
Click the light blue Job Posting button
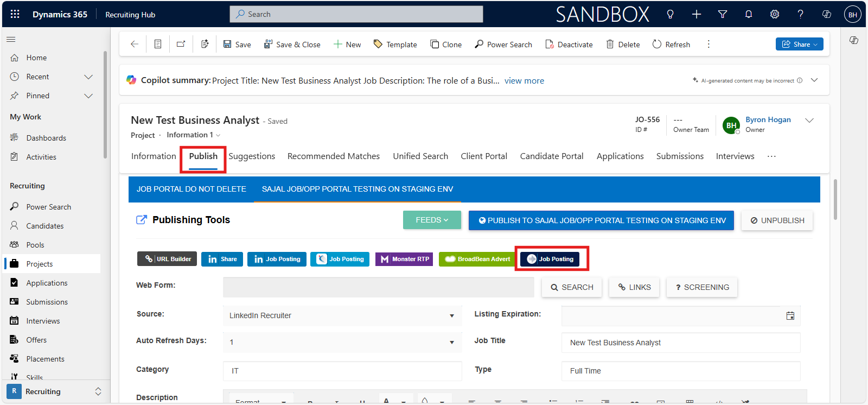(x=340, y=259)
